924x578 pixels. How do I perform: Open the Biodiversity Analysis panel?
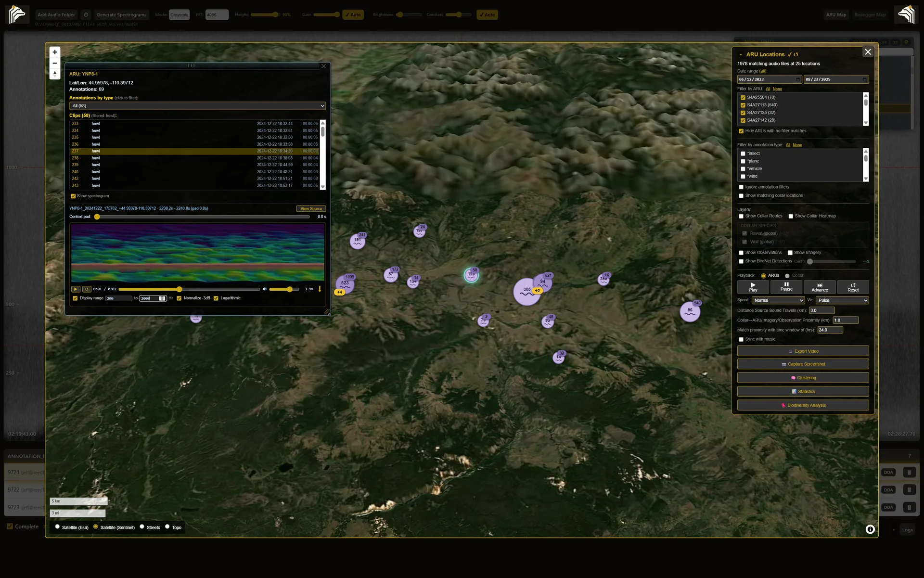click(x=803, y=405)
